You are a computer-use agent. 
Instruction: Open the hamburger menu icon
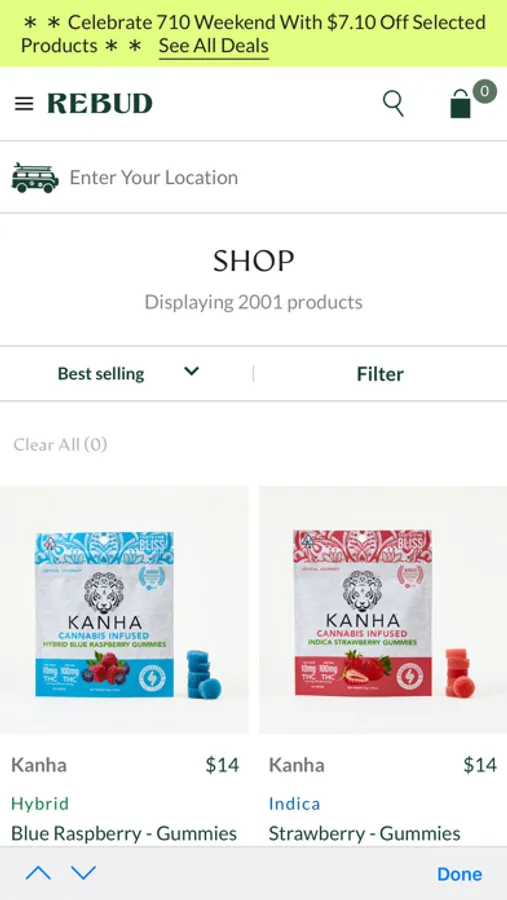24,104
